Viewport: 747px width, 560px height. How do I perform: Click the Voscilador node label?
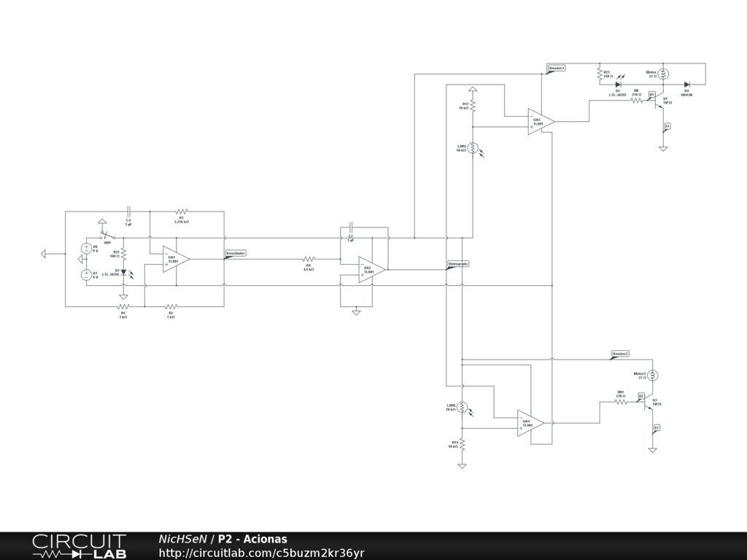236,253
